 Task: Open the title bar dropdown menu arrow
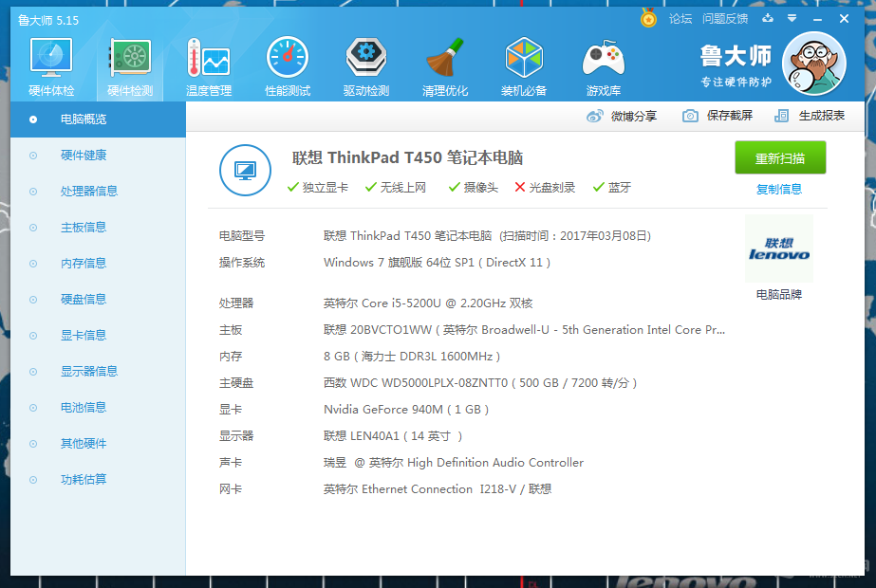point(792,18)
